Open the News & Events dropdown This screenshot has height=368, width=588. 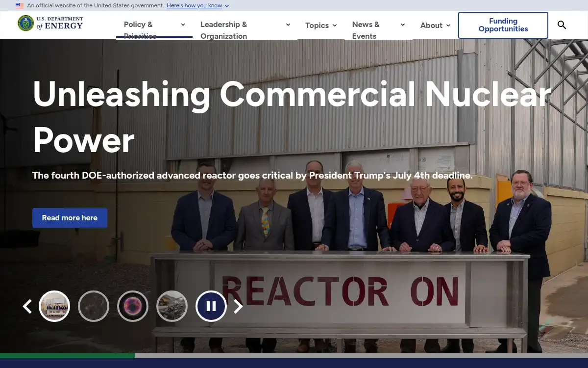(x=378, y=26)
